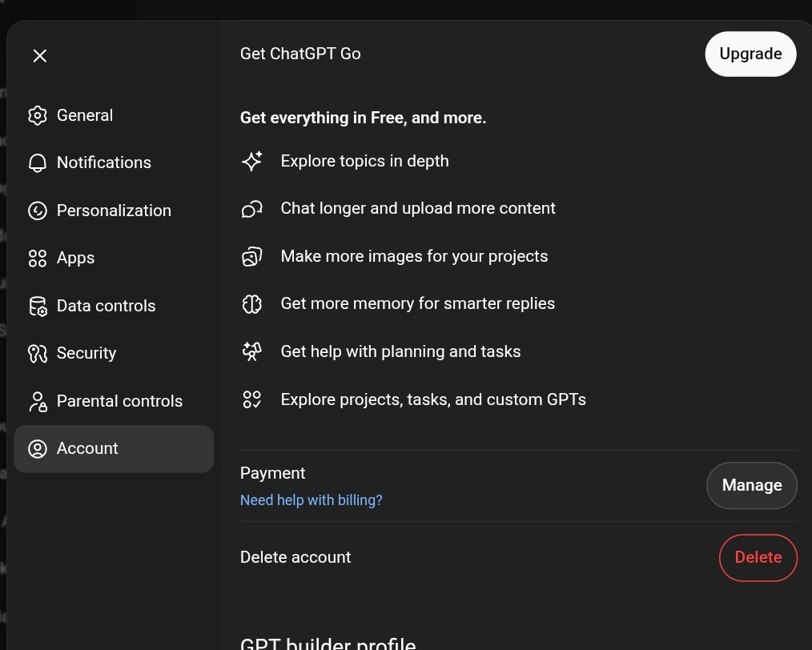Click the Data controls database icon
812x650 pixels.
pos(38,306)
